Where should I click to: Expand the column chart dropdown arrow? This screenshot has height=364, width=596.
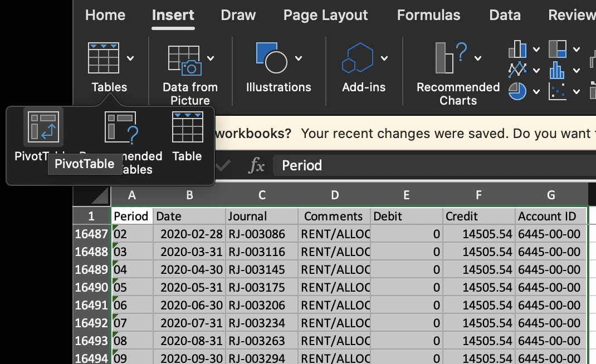pos(536,50)
